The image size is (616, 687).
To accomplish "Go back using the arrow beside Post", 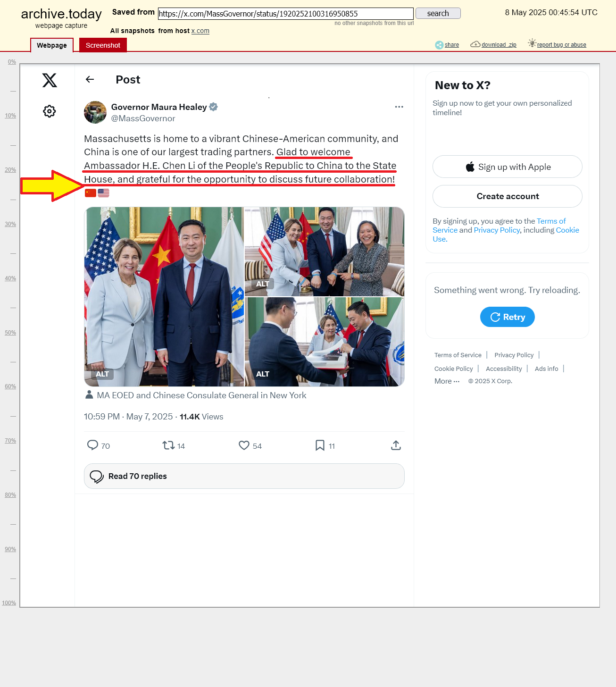I will point(90,79).
